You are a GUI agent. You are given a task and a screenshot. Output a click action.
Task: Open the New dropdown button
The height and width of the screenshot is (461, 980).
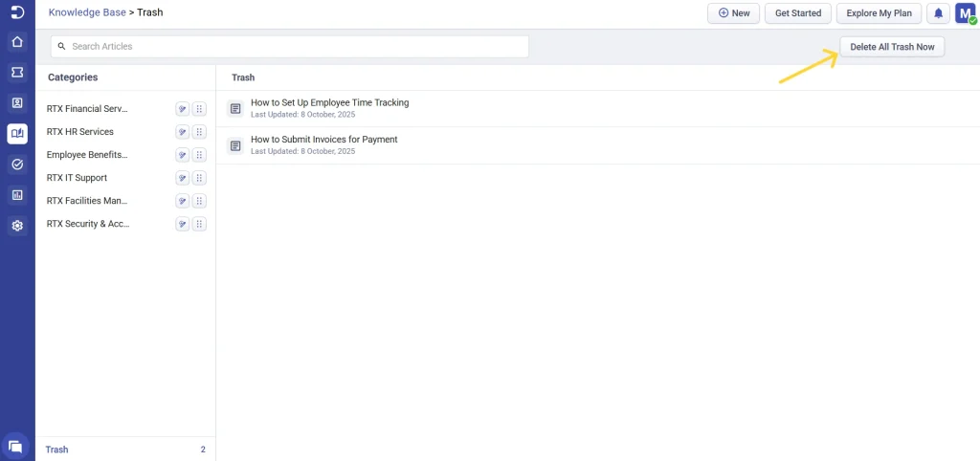coord(733,13)
